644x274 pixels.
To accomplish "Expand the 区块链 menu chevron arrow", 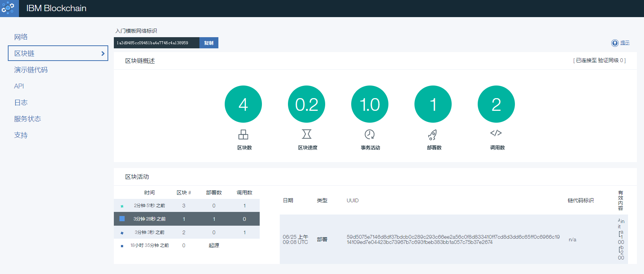I will (103, 54).
